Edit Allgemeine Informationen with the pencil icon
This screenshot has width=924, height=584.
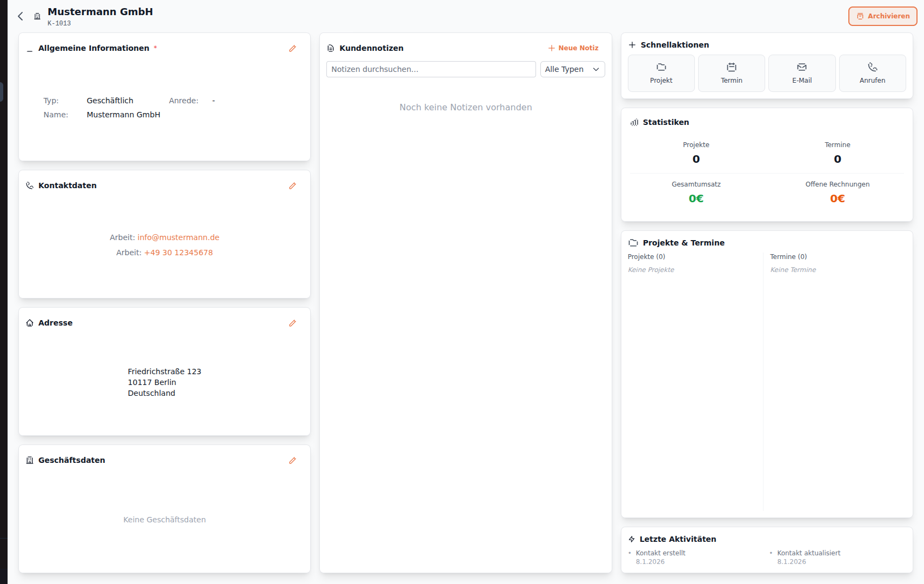pyautogui.click(x=292, y=49)
